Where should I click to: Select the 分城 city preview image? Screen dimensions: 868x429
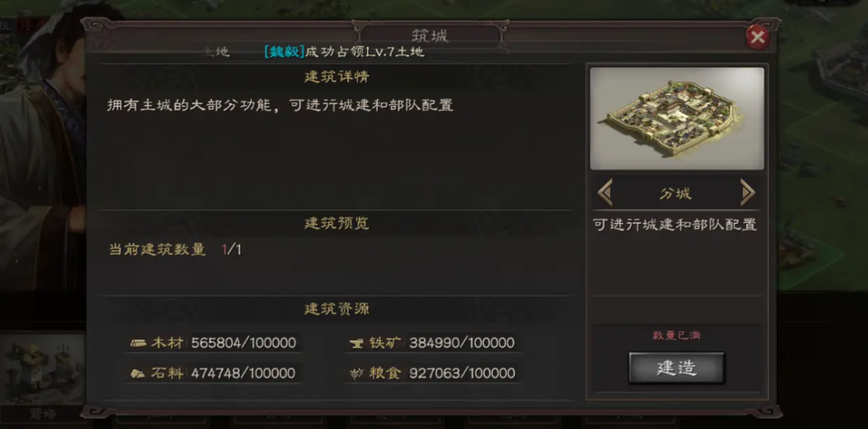tap(677, 118)
